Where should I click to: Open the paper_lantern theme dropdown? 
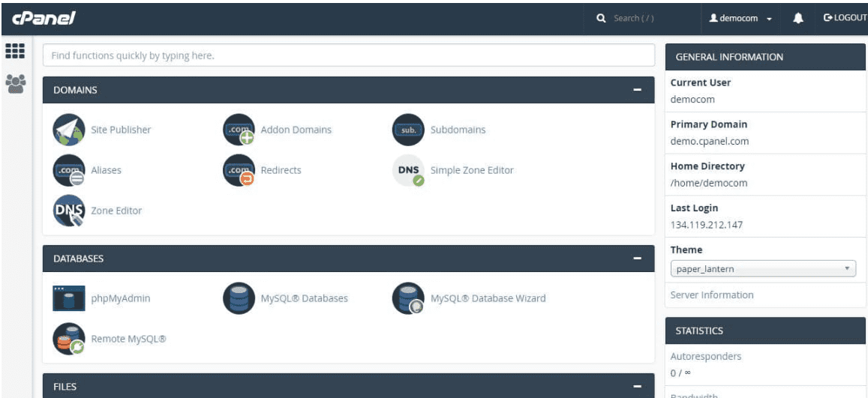[762, 268]
